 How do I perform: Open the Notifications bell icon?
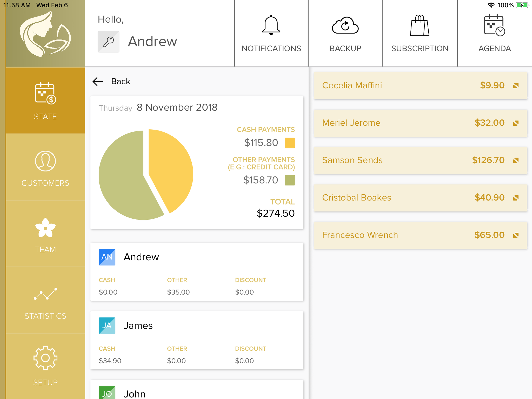click(271, 25)
